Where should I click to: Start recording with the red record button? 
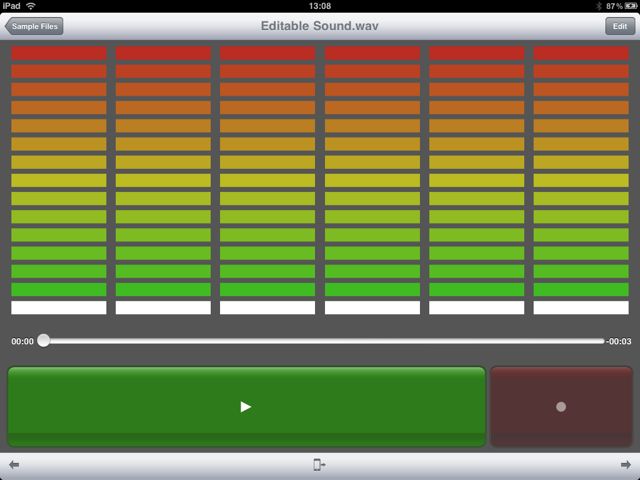coord(561,407)
